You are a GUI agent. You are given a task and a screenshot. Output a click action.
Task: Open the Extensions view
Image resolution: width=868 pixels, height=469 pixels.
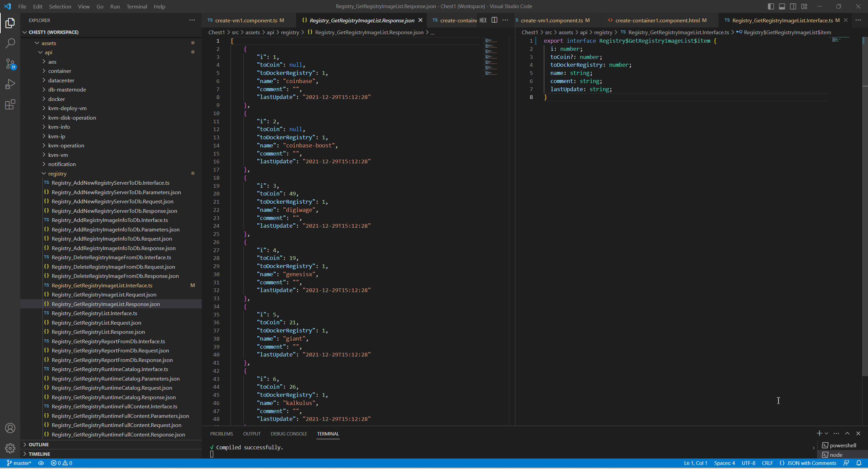10,104
